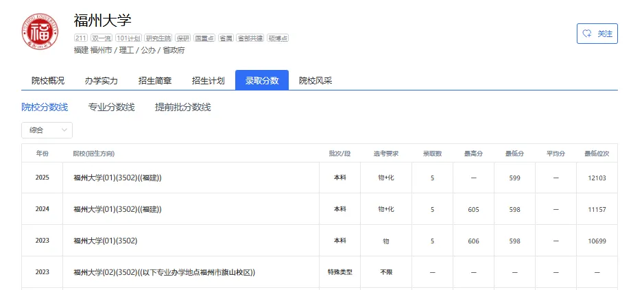This screenshot has height=290, width=644.
Task: Click highest score 606 cell
Action: pos(473,241)
